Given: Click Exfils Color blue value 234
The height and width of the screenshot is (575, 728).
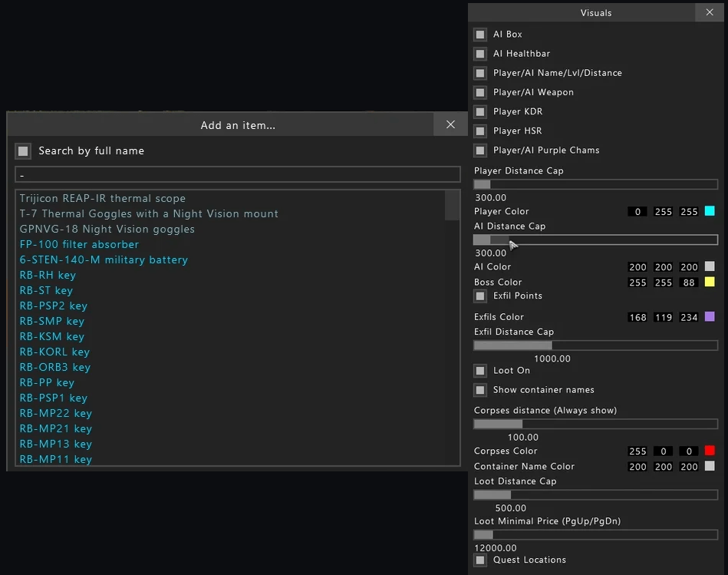Looking at the screenshot, I should tap(689, 317).
